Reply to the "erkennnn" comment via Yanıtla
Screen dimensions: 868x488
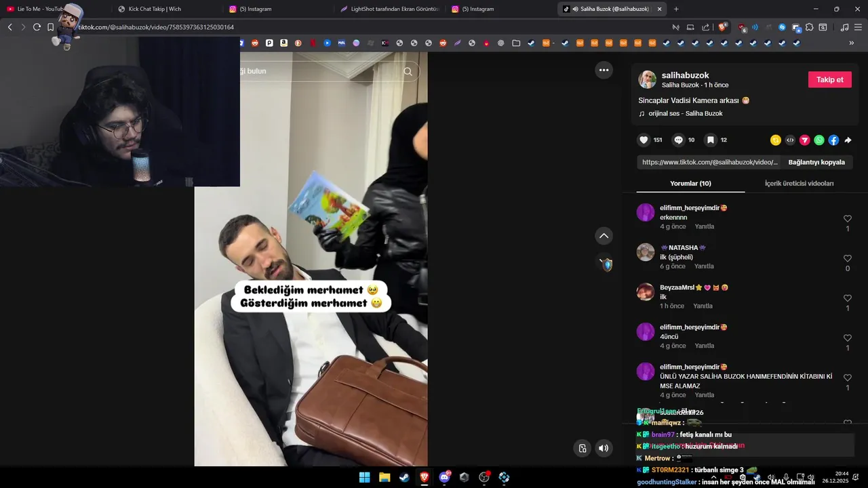[704, 226]
